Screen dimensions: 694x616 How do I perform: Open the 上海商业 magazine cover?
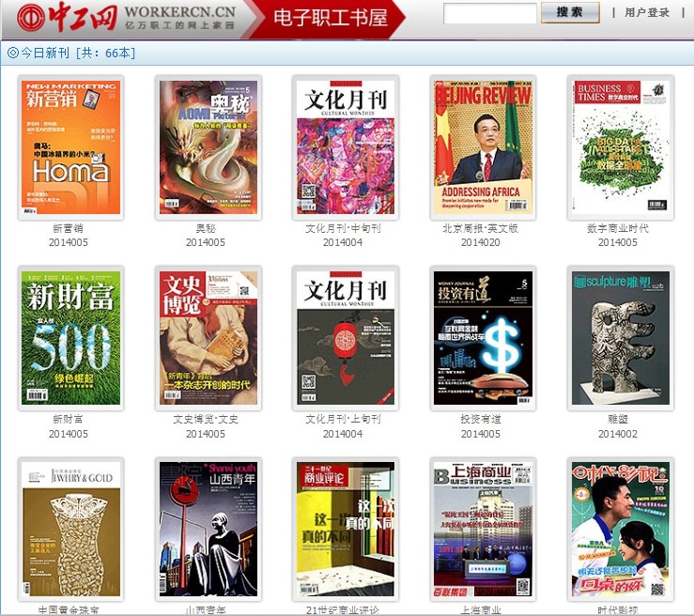point(483,530)
